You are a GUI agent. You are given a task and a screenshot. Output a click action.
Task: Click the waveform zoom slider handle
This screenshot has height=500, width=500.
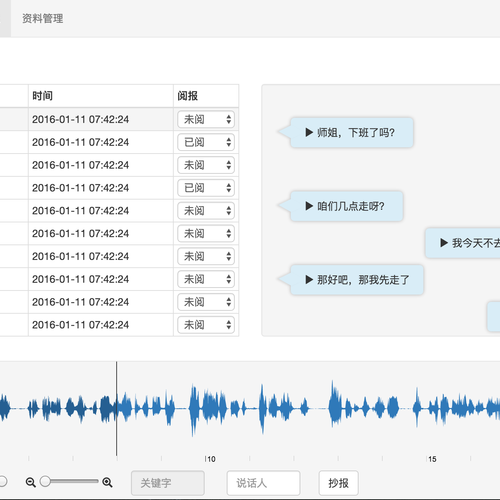point(45,481)
